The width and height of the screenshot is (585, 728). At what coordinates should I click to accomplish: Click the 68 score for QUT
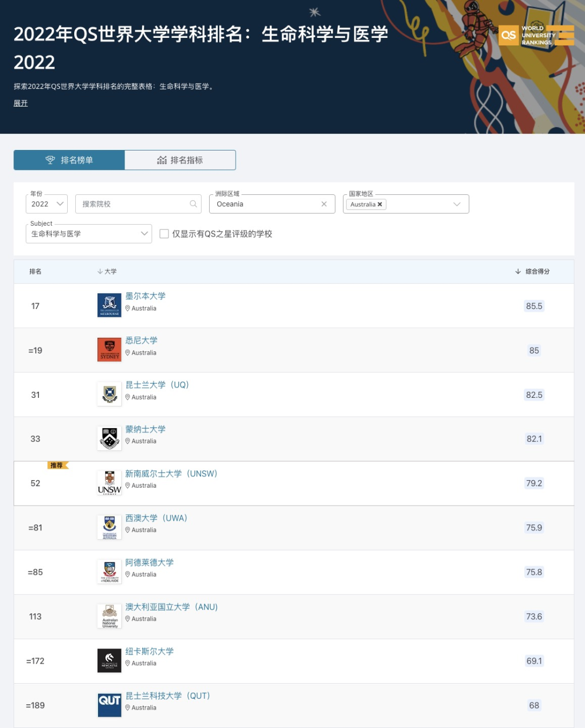[534, 705]
